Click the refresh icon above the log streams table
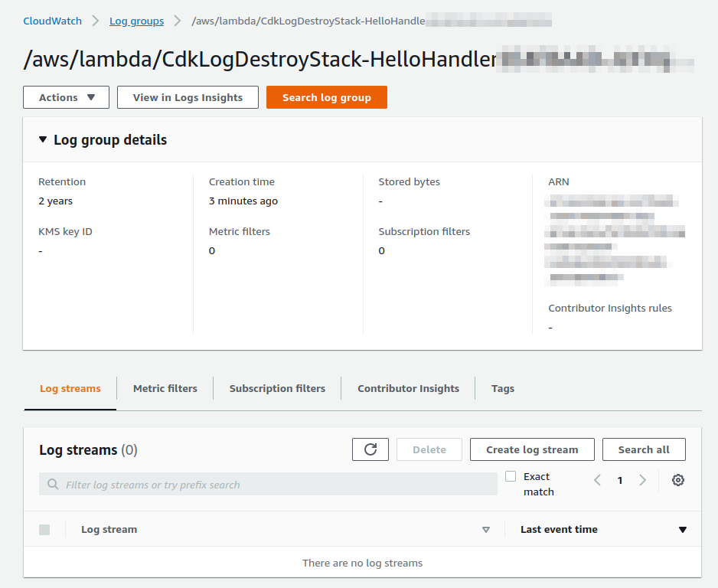 [370, 449]
